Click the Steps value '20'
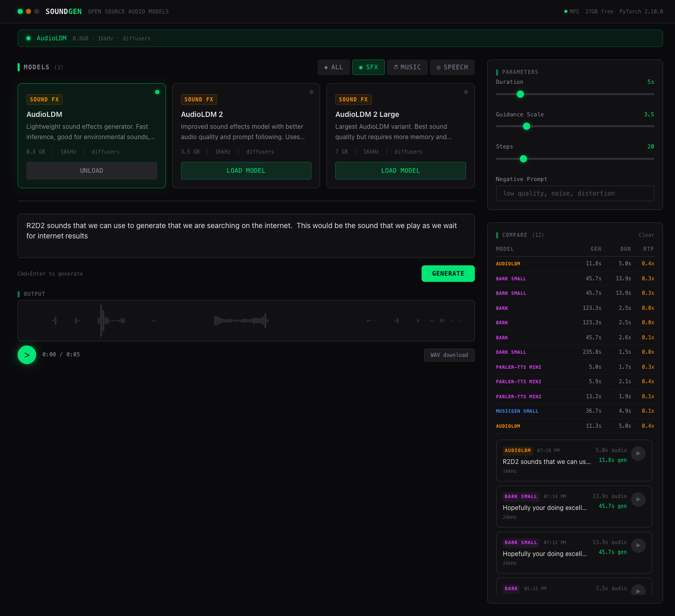 tap(651, 147)
